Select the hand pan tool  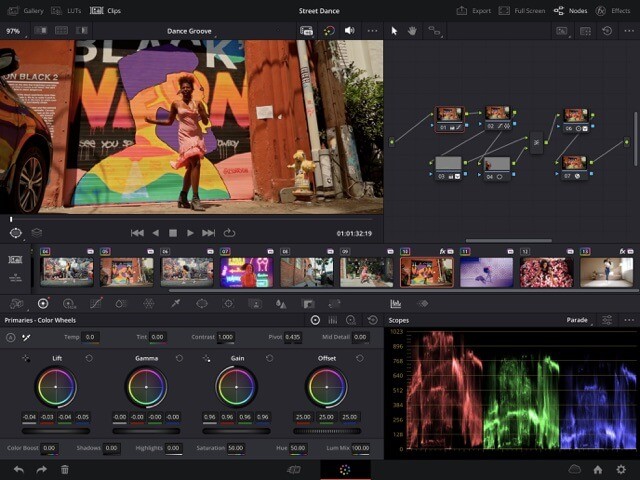coord(411,31)
